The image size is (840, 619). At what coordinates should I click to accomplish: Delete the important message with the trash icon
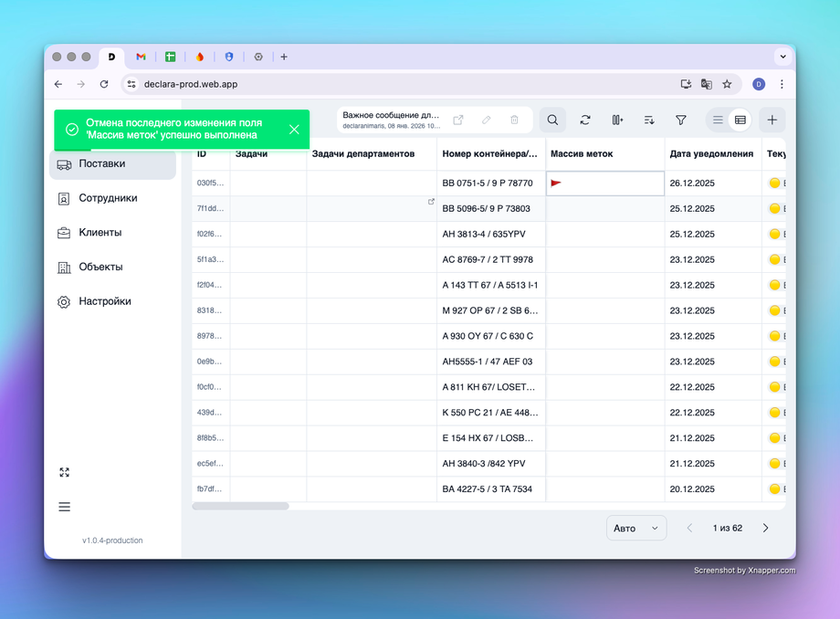click(x=514, y=120)
